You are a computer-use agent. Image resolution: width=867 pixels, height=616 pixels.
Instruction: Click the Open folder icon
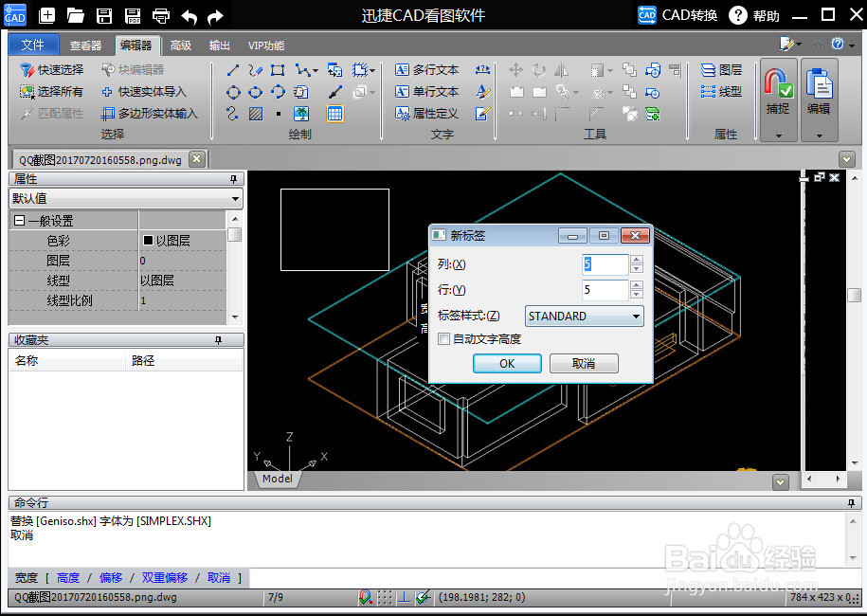(75, 15)
